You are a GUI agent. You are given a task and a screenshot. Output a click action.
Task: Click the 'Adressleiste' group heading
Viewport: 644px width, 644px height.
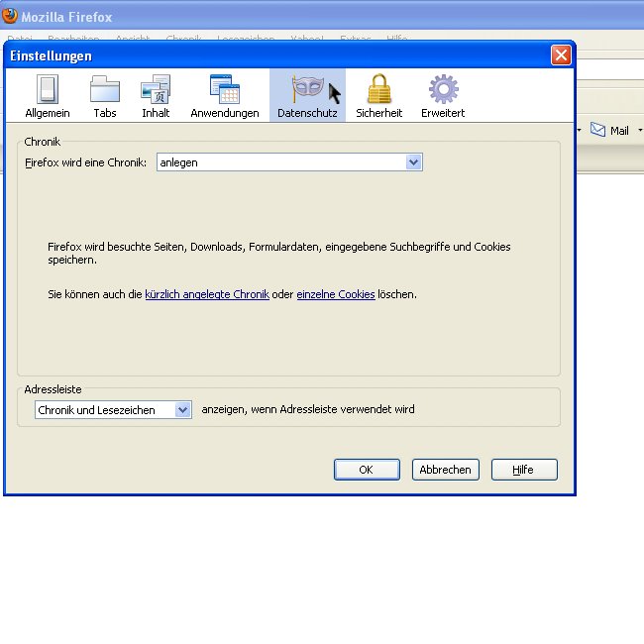click(53, 389)
